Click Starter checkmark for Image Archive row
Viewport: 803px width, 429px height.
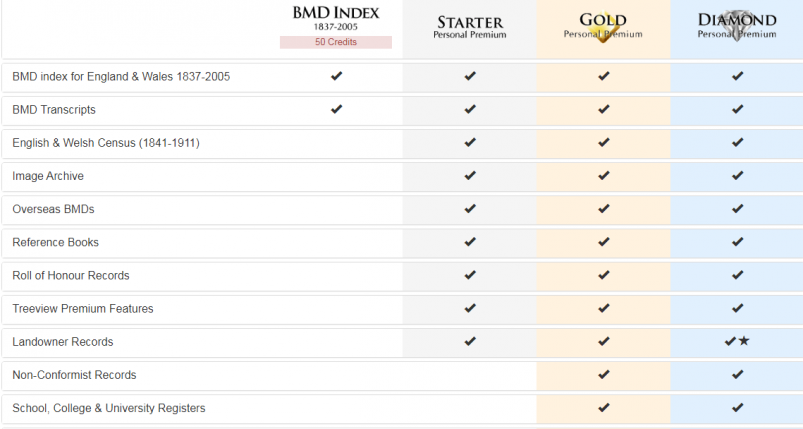click(x=470, y=176)
